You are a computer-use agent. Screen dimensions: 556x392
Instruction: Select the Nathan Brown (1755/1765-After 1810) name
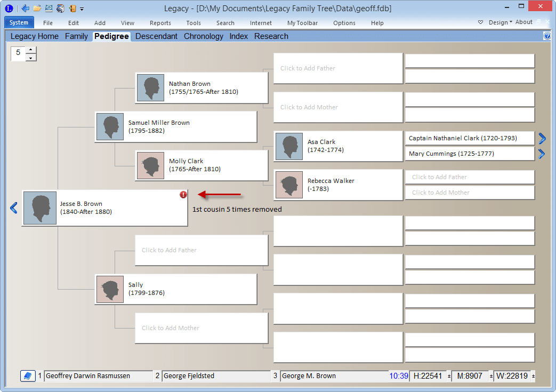tap(204, 87)
